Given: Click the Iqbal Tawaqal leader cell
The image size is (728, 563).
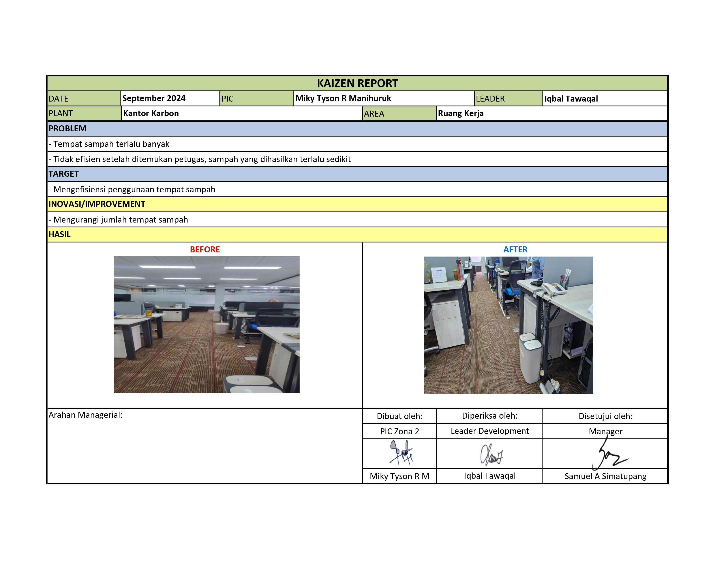Looking at the screenshot, I should point(571,99).
